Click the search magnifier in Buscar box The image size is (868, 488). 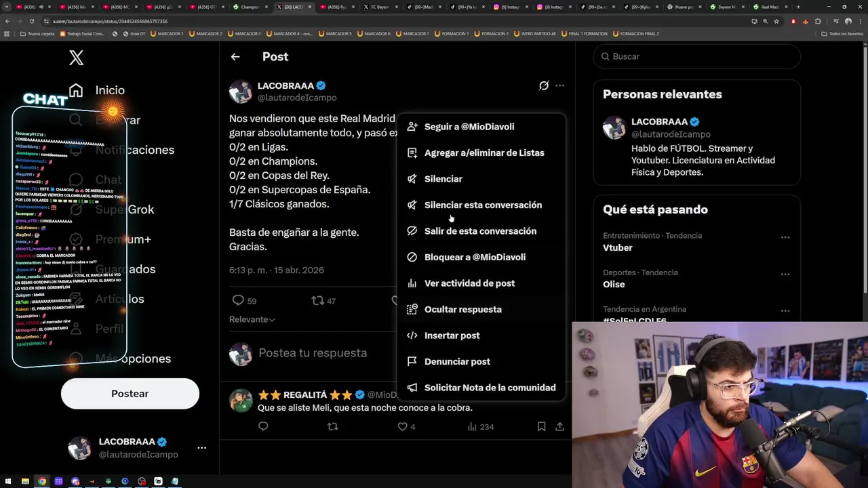(x=605, y=56)
